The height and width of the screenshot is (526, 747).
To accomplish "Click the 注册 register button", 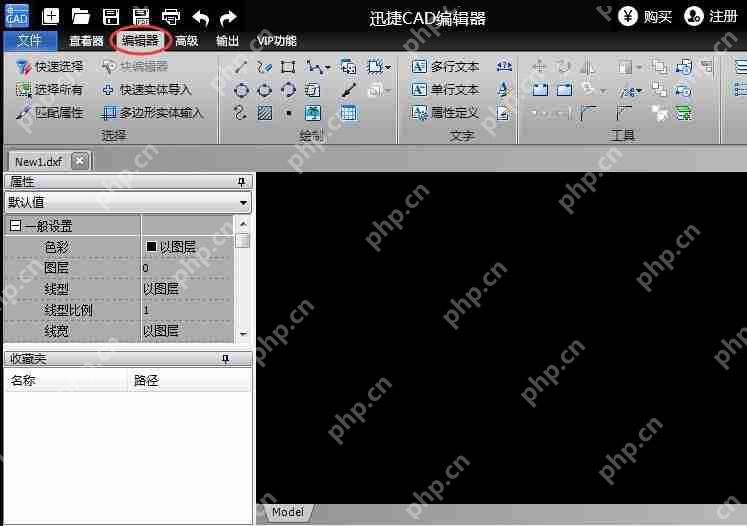I will click(711, 17).
